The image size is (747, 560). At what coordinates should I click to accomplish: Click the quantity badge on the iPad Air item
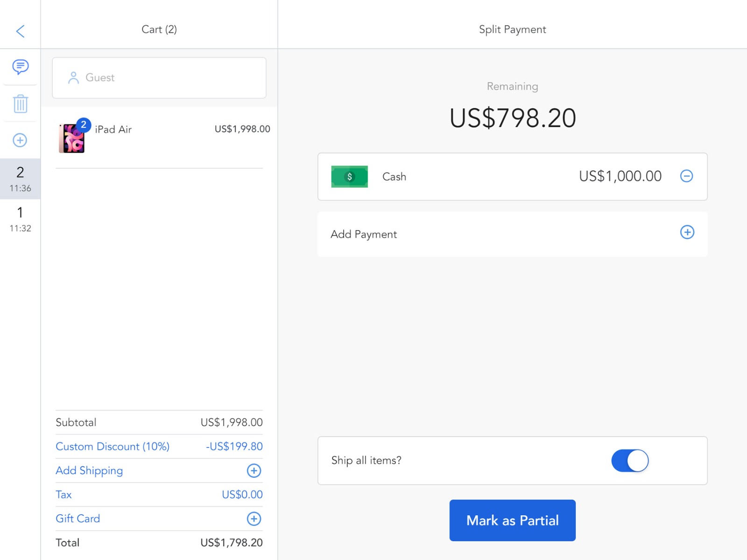[x=84, y=125]
